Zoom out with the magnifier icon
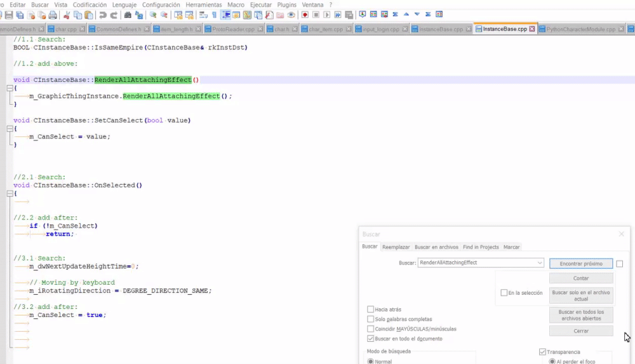The image size is (635, 364). click(164, 15)
